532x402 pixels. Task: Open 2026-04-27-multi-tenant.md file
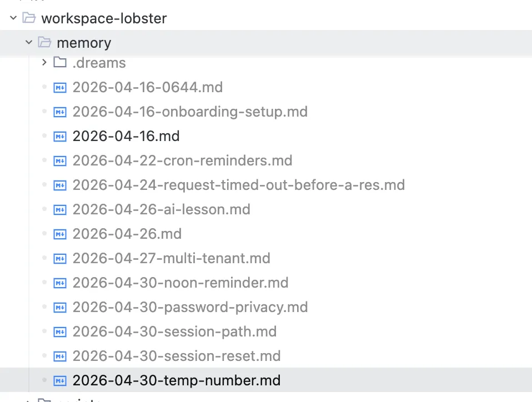point(172,258)
